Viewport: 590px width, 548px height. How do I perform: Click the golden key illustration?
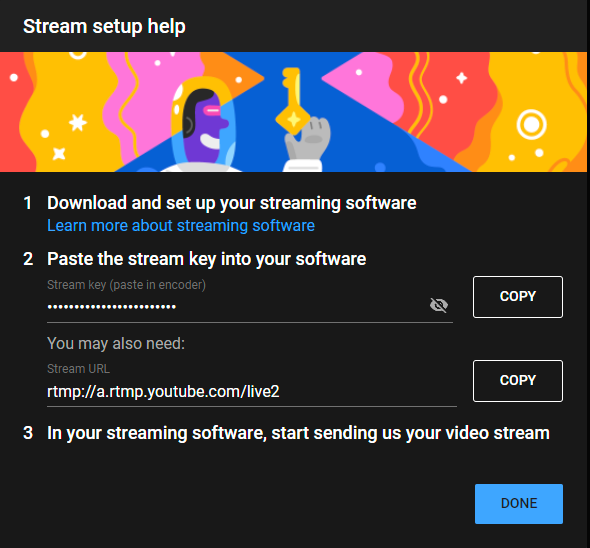point(291,101)
